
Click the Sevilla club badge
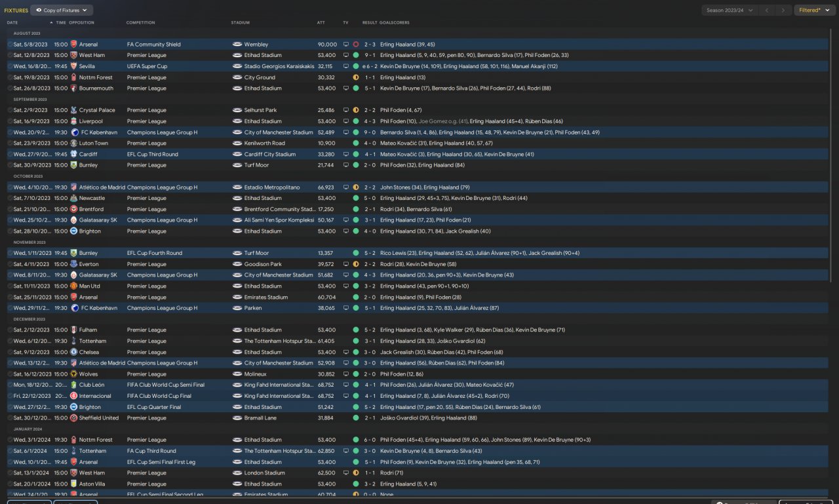[73, 66]
